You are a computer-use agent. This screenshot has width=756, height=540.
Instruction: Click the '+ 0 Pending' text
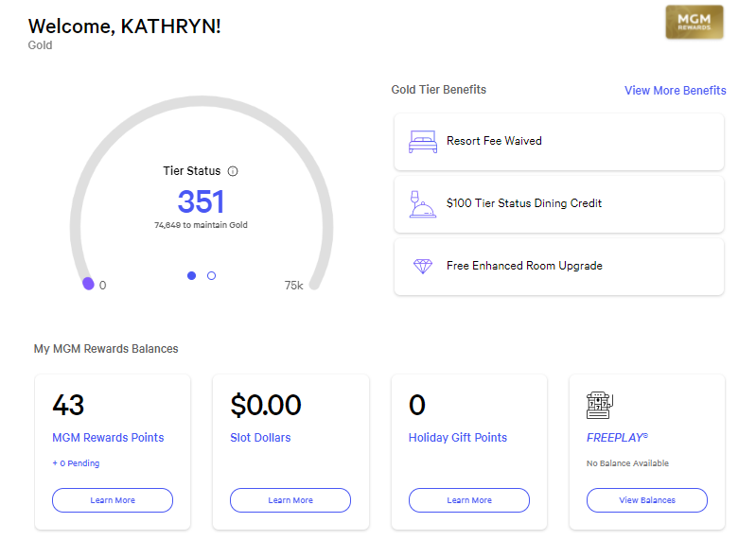pos(76,463)
